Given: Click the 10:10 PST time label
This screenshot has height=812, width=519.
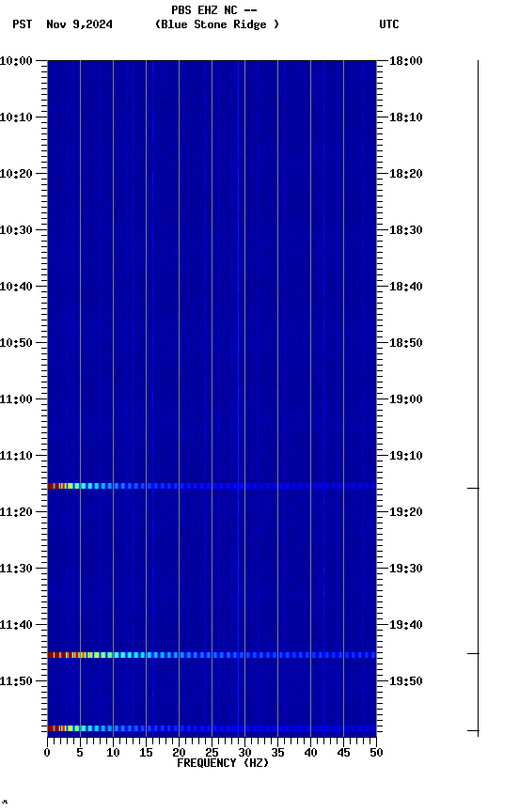Looking at the screenshot, I should point(16,117).
